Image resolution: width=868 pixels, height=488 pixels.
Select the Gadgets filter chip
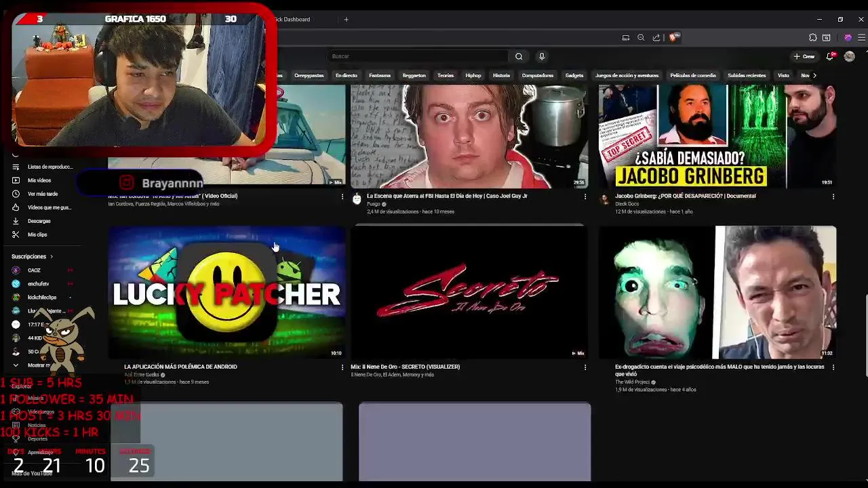(574, 75)
